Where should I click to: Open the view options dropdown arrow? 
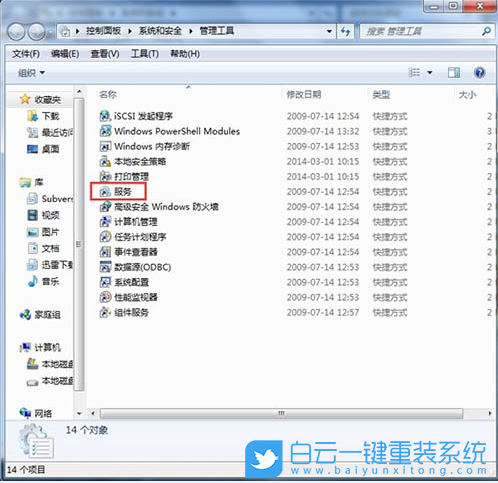(430, 73)
